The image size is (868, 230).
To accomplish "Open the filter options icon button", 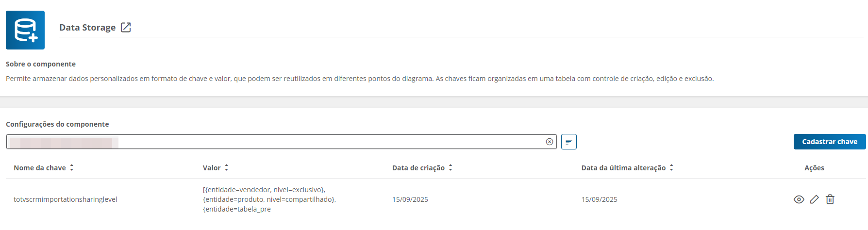I will pyautogui.click(x=568, y=142).
